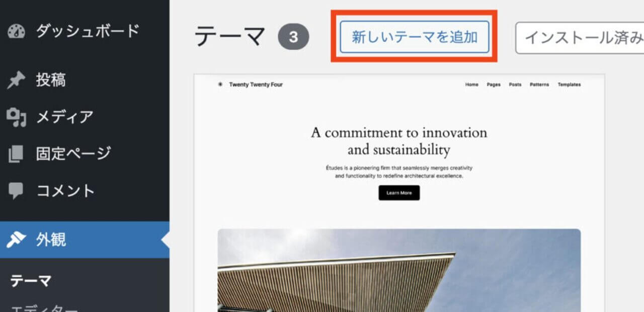Click the media icon beside メディア
The height and width of the screenshot is (312, 644).
tap(16, 117)
